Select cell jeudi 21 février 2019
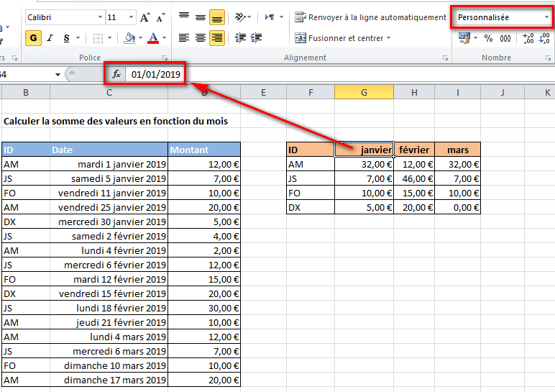555x392 pixels. pyautogui.click(x=109, y=323)
